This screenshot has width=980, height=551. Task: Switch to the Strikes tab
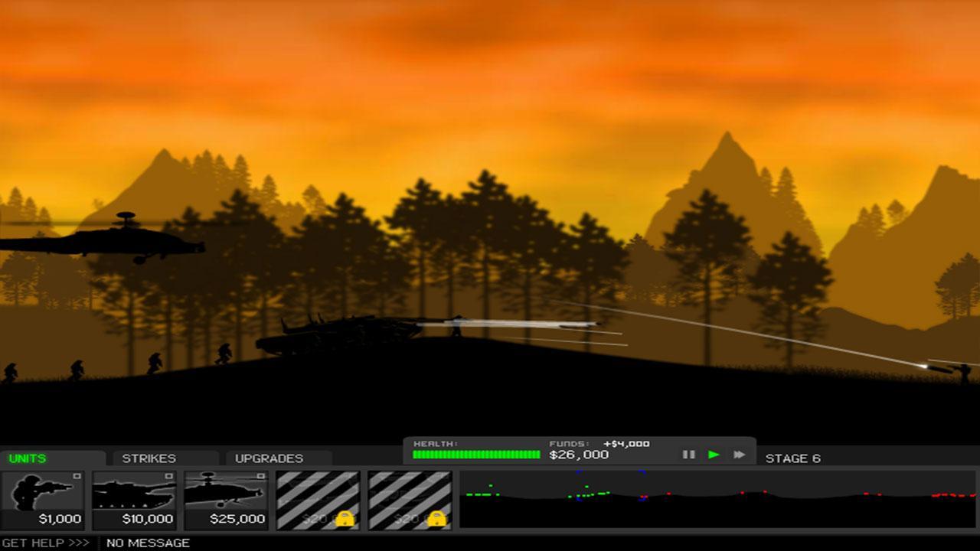pos(149,458)
